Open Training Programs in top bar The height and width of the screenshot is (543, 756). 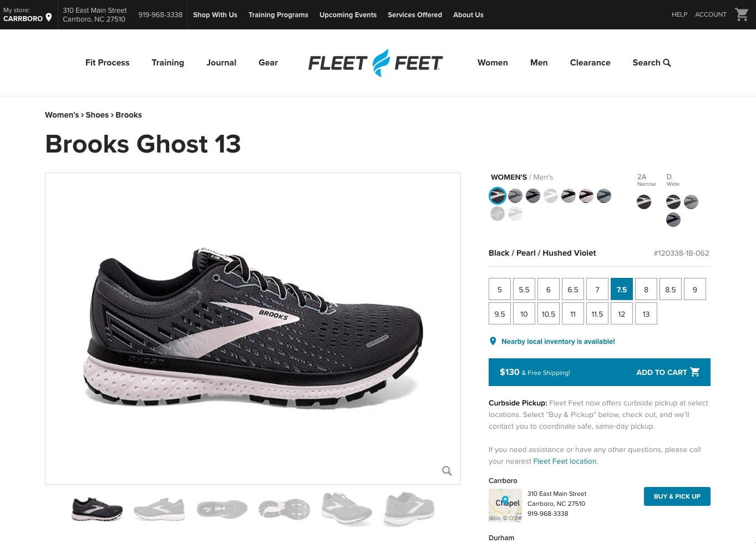(278, 15)
